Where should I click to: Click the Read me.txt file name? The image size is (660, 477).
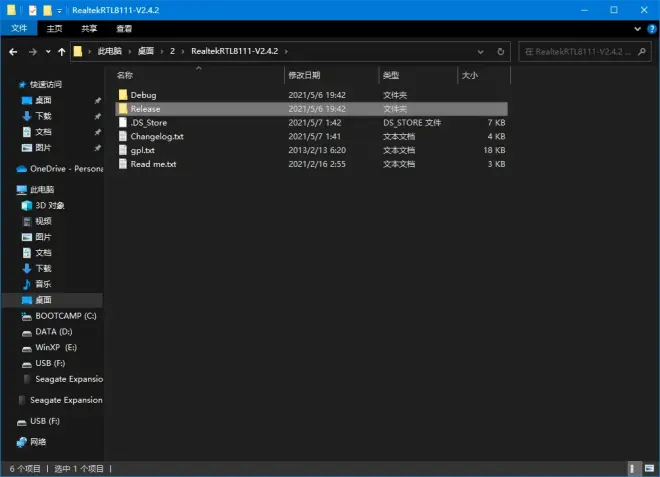[153, 164]
